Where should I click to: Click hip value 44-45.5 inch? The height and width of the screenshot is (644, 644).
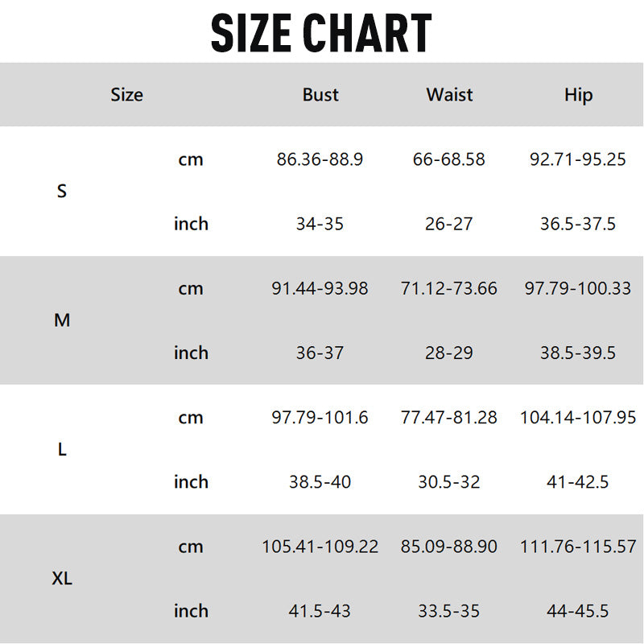tap(577, 611)
